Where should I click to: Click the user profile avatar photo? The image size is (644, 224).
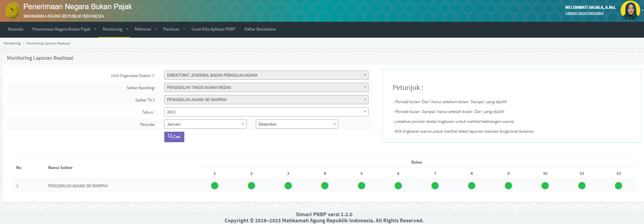(x=630, y=10)
